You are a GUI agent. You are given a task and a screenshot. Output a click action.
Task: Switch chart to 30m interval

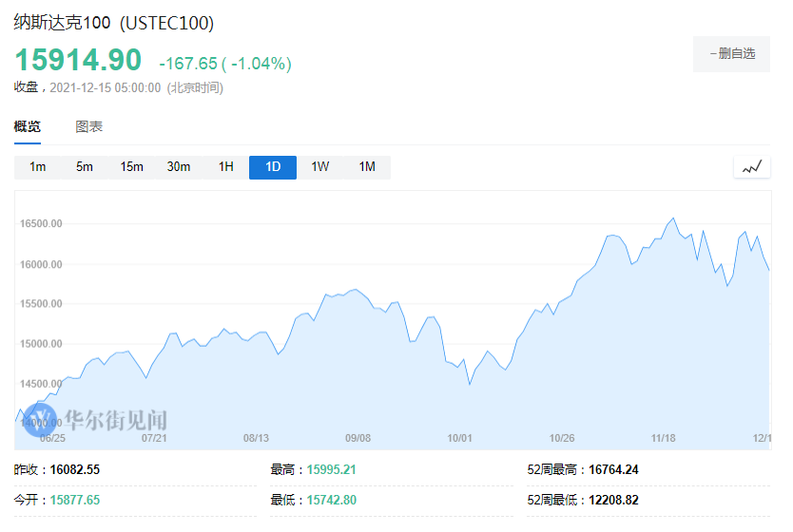[179, 167]
